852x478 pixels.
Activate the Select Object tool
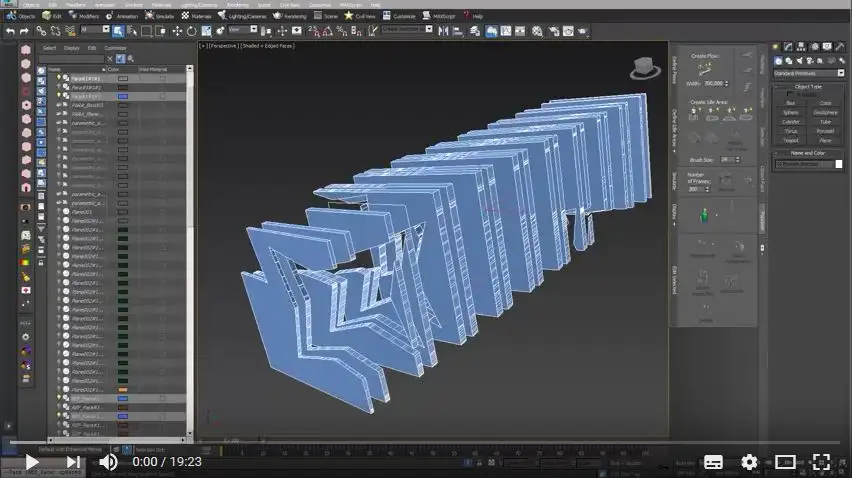(118, 32)
